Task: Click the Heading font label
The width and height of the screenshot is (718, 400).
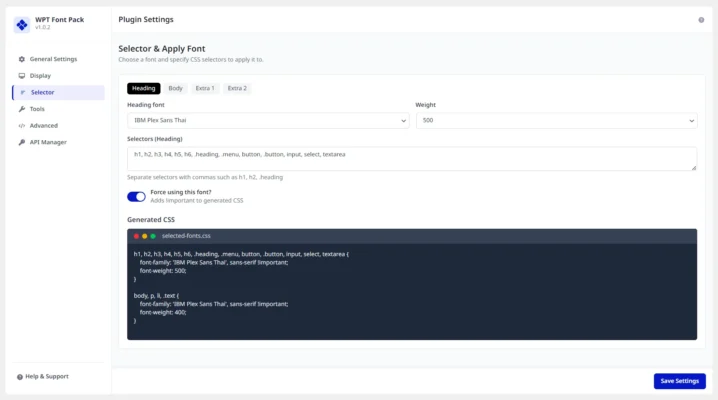Action: pos(146,105)
